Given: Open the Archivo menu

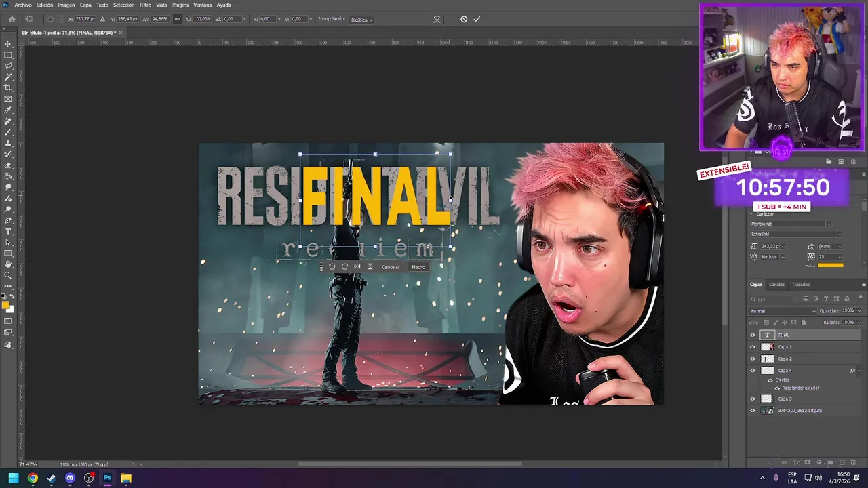Looking at the screenshot, I should tap(23, 5).
